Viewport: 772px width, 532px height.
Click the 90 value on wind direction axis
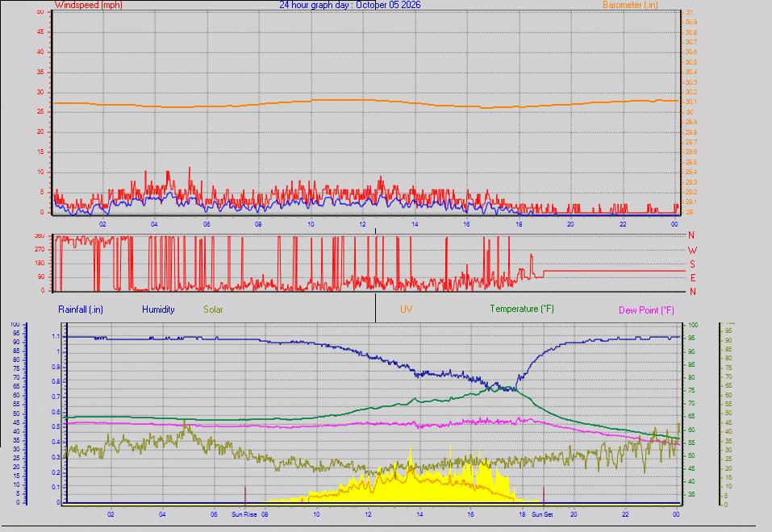41,277
